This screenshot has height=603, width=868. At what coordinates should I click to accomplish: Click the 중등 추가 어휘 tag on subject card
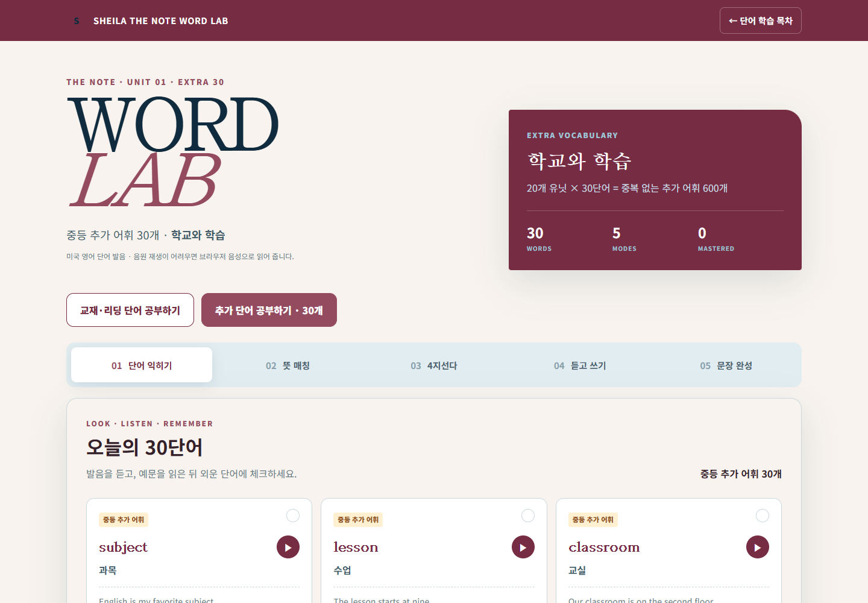click(x=124, y=520)
